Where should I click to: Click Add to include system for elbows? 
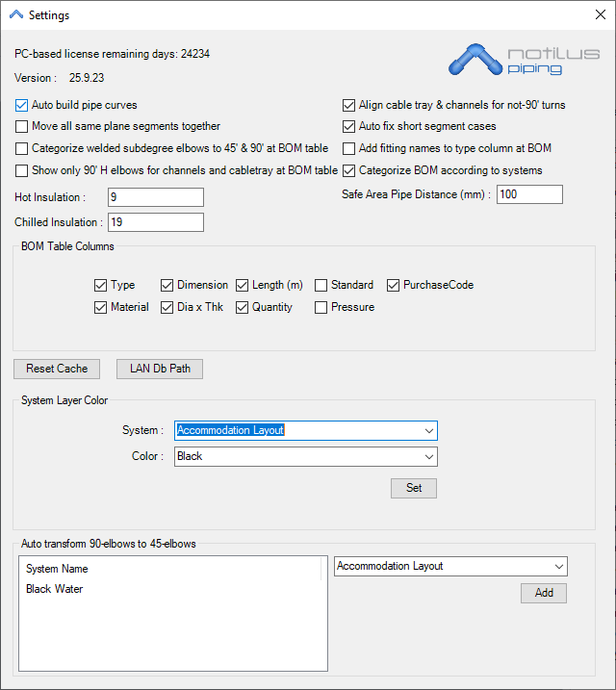pyautogui.click(x=544, y=593)
